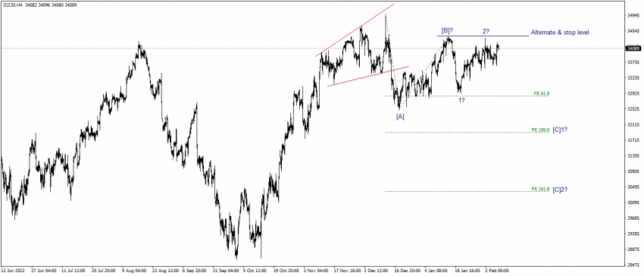Select the blue horizontal stop level line
This screenshot has height=276, width=644.
pos(483,36)
